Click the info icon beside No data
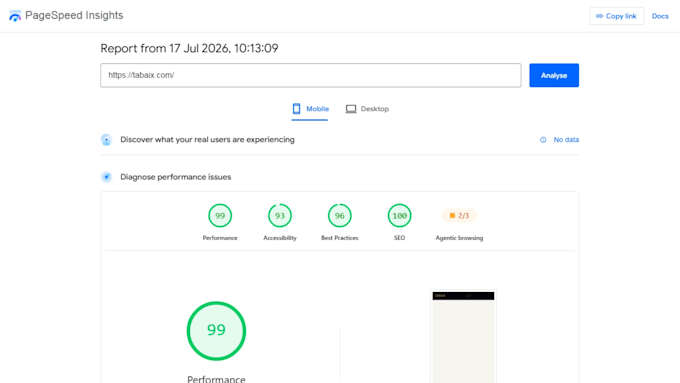This screenshot has height=383, width=680. pos(543,140)
